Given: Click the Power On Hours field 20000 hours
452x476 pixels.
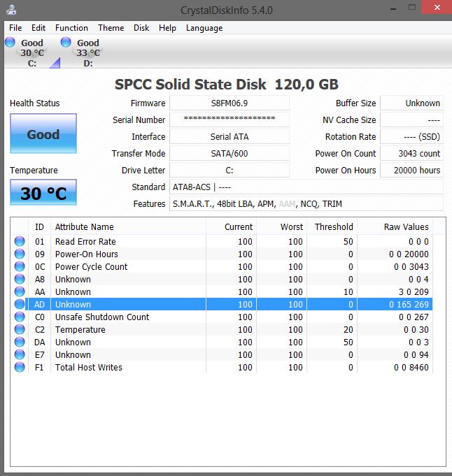Looking at the screenshot, I should click(x=411, y=171).
